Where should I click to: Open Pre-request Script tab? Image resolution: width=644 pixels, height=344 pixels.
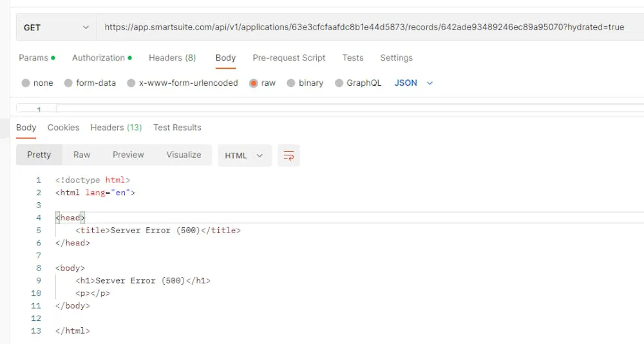(289, 58)
